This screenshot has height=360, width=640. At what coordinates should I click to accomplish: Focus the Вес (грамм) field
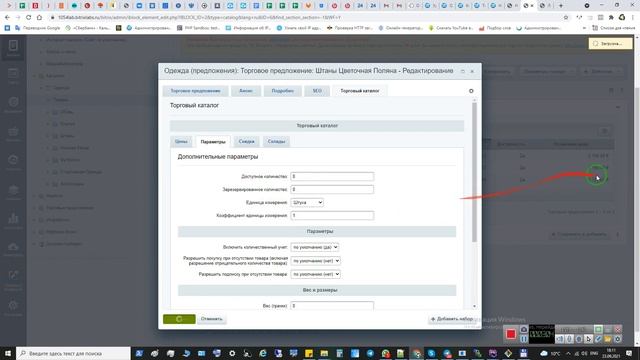click(x=332, y=305)
